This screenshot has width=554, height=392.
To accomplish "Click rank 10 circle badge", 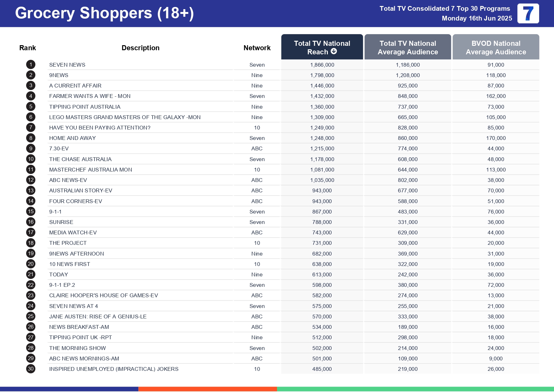I will (31, 159).
